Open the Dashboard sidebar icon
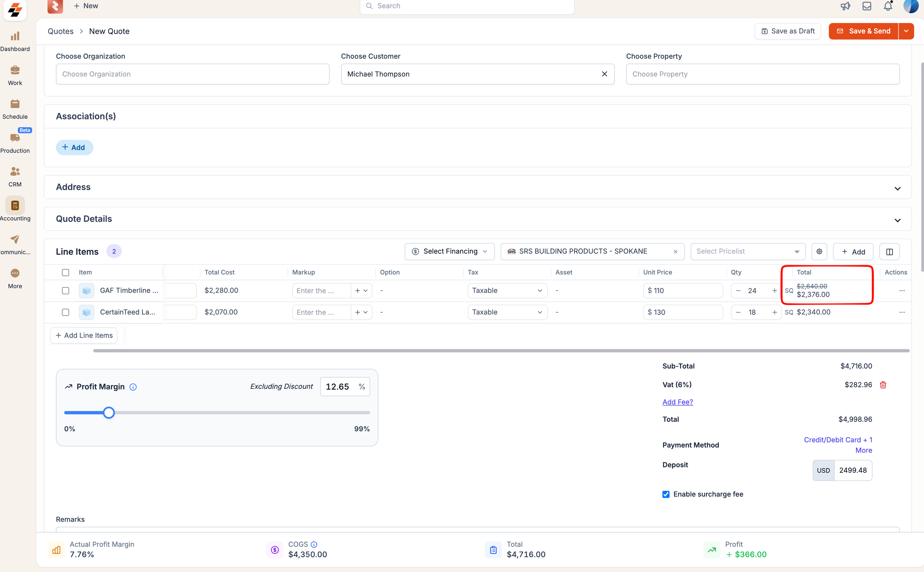924x572 pixels. (15, 36)
